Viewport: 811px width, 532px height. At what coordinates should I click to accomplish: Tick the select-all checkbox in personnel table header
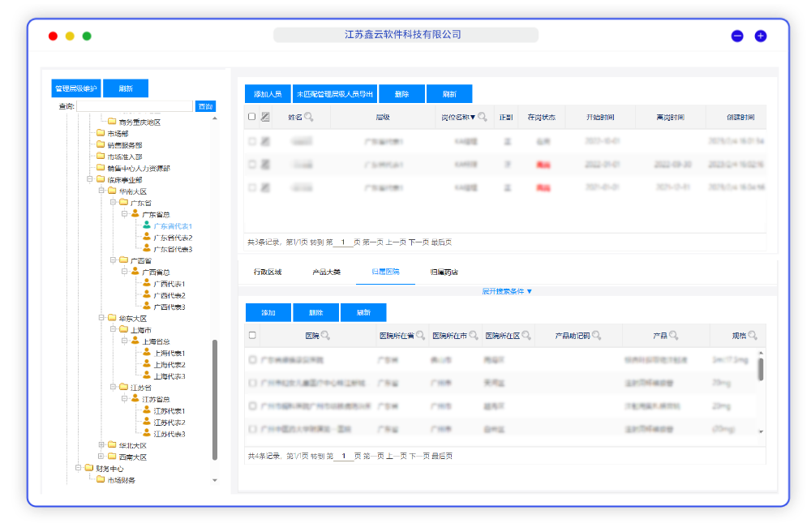click(252, 117)
